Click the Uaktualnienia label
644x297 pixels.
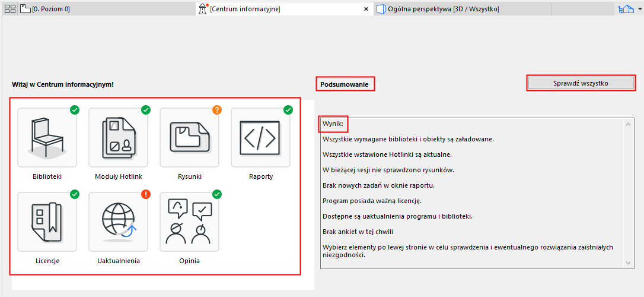point(118,261)
